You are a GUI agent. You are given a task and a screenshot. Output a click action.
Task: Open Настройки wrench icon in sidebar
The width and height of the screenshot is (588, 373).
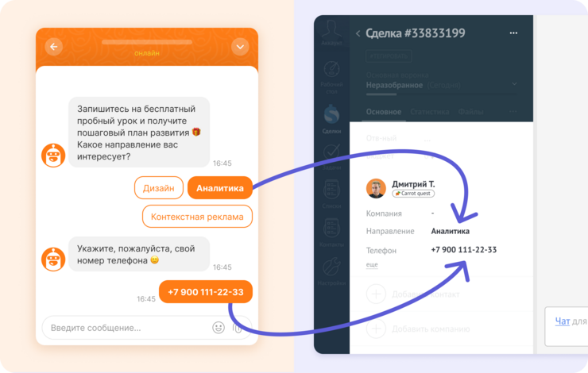coord(331,271)
